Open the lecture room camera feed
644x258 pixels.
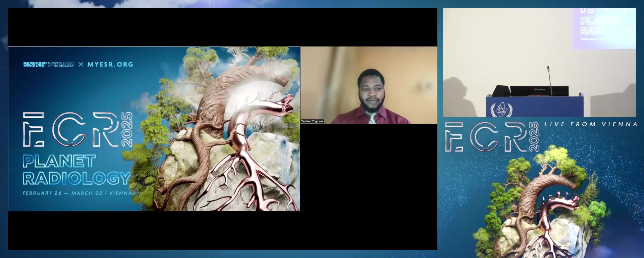(x=539, y=62)
